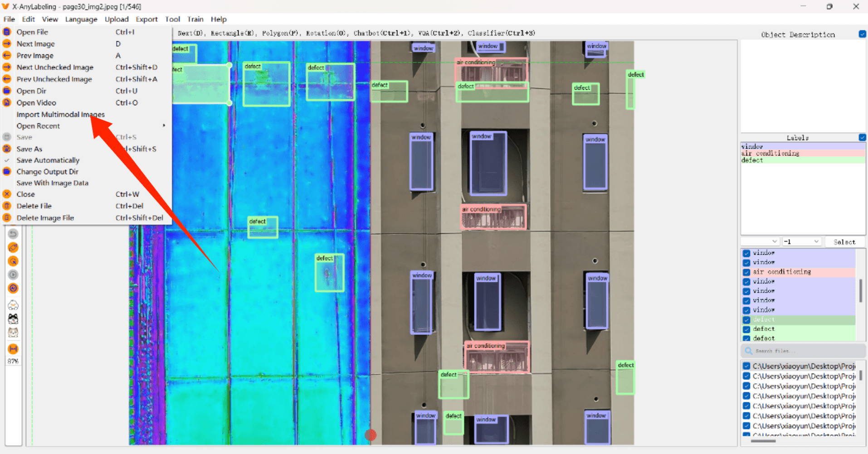Select the pink air conditioning label entry
This screenshot has width=868, height=454.
[x=770, y=154]
